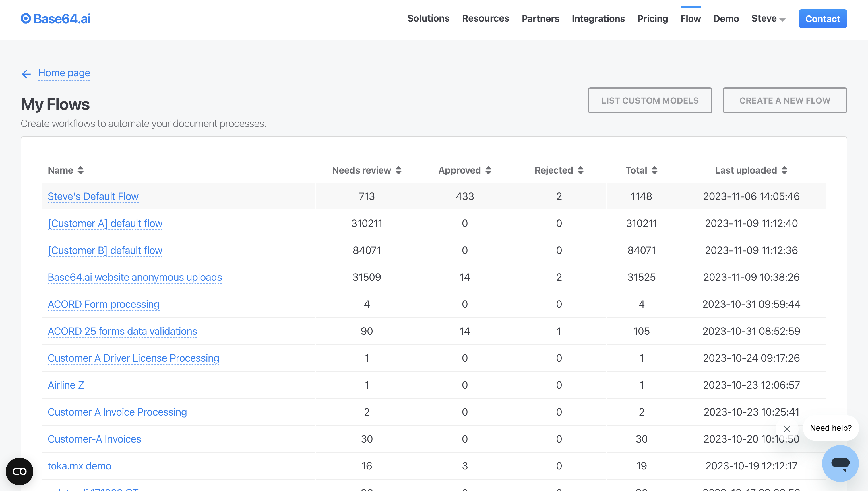
Task: Click the Contact button
Action: tap(822, 19)
